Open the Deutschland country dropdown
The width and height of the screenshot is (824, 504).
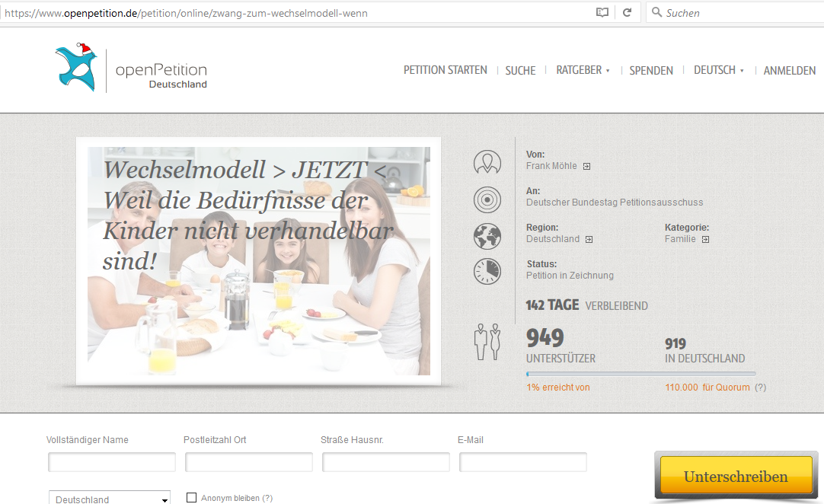point(110,499)
